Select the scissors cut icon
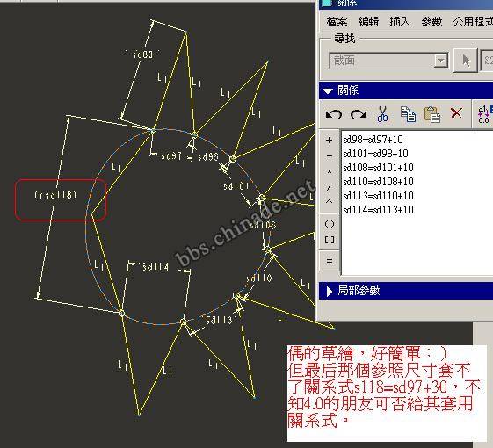Screen dimensions: 493x448 coord(382,114)
